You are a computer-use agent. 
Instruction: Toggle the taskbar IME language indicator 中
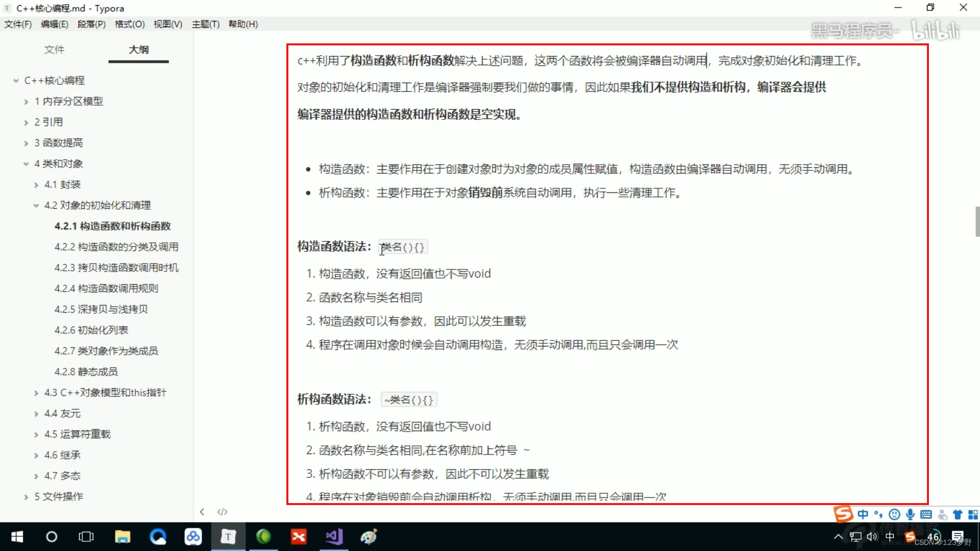pyautogui.click(x=890, y=537)
